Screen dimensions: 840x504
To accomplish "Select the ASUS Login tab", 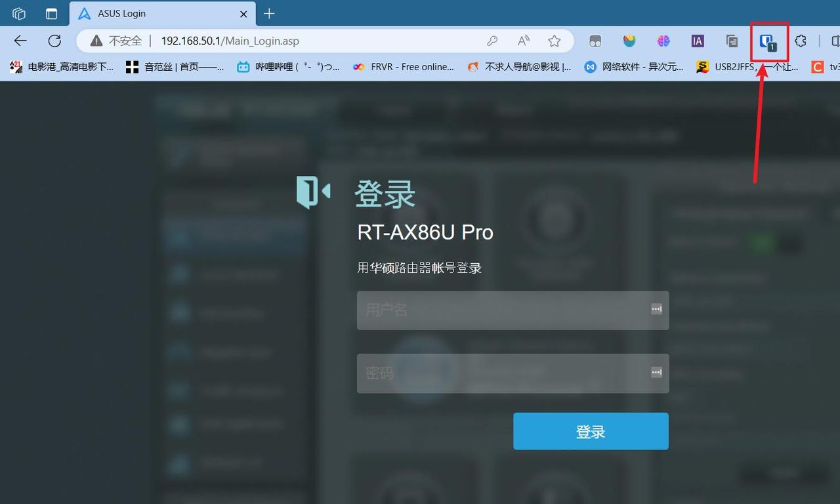I will pyautogui.click(x=162, y=13).
